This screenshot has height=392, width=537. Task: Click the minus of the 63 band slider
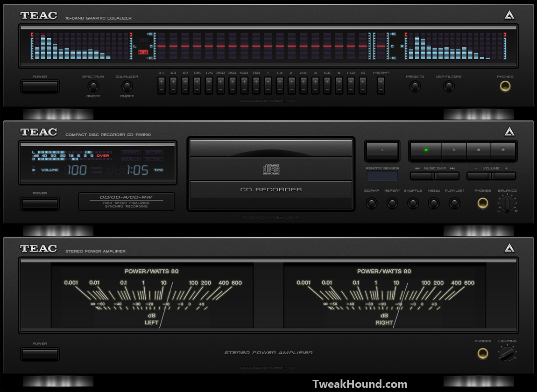coord(173,90)
